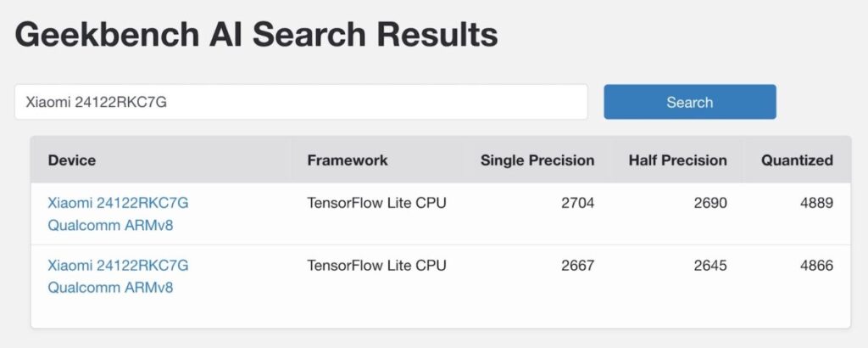Select TensorFlow Lite CPU in the first row
Image resolution: width=868 pixels, height=348 pixels.
click(x=376, y=203)
